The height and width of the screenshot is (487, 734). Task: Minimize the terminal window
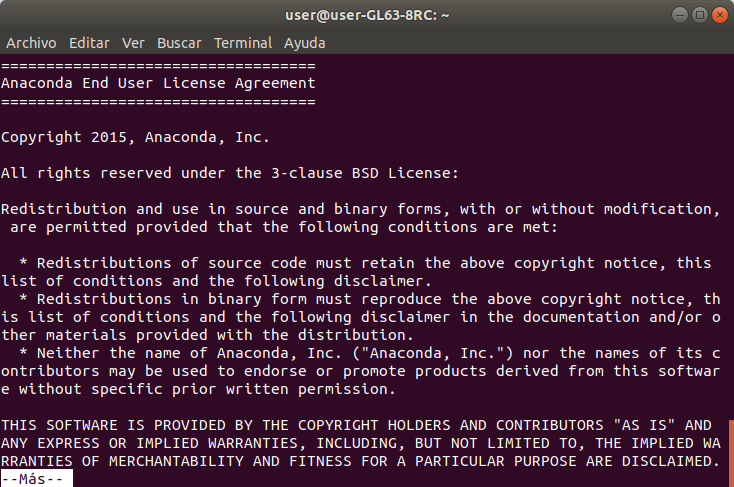(x=679, y=15)
